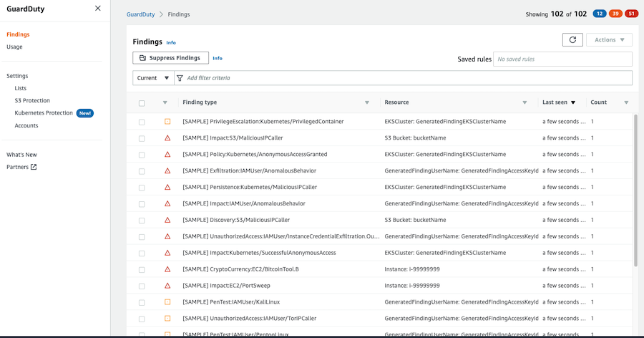Sort by Resource column arrow
Image resolution: width=644 pixels, height=338 pixels.
click(x=525, y=103)
